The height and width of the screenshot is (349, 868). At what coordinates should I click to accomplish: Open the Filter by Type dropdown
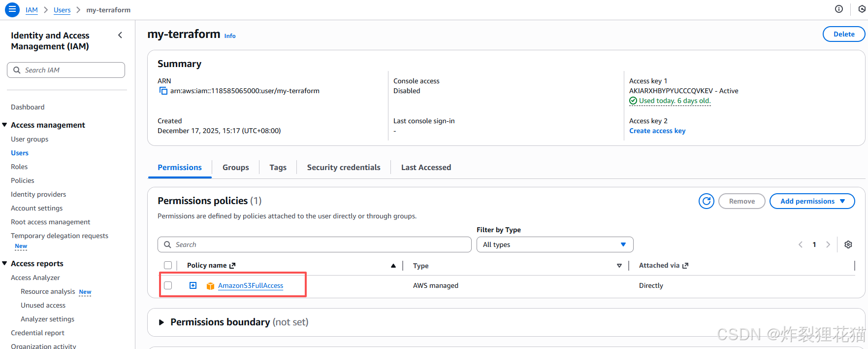click(555, 244)
